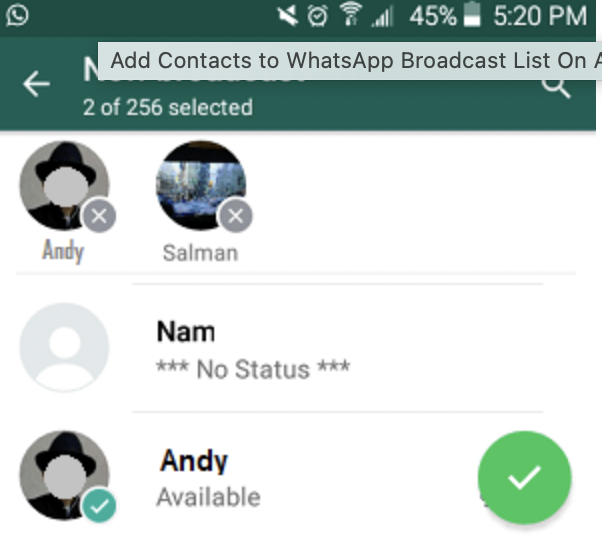Tap Nam's default avatar picture
Viewport: 602px width, 540px height.
[x=64, y=347]
